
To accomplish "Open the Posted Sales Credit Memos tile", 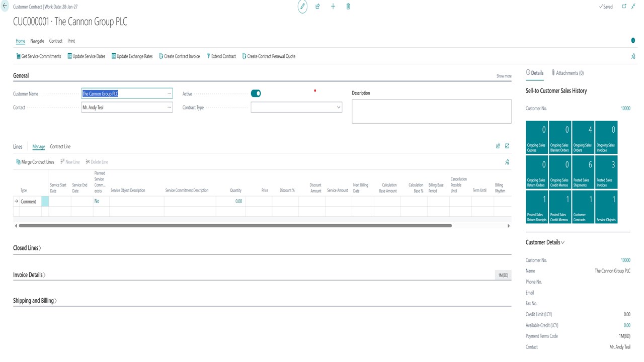I will 560,207.
